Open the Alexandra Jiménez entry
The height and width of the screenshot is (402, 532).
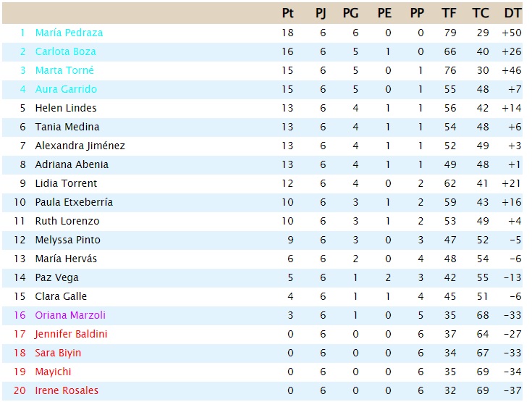tap(80, 146)
